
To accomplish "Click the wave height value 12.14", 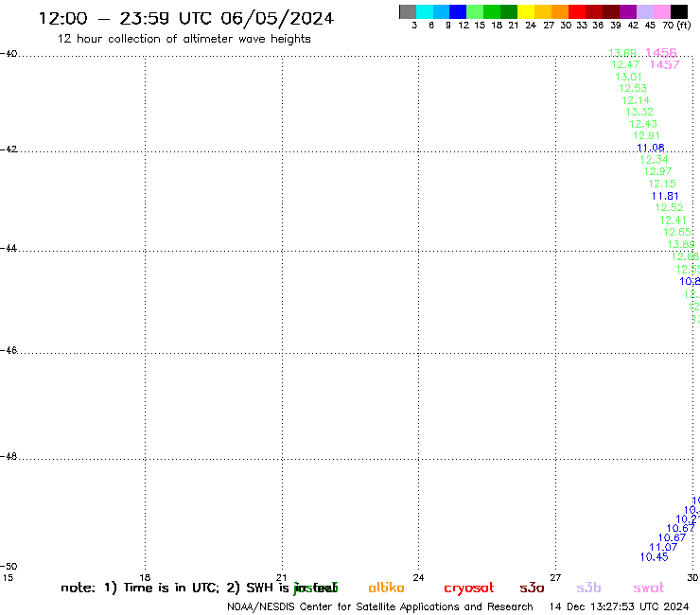I will [636, 100].
